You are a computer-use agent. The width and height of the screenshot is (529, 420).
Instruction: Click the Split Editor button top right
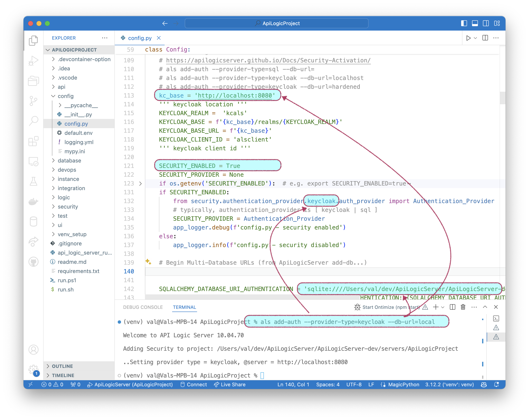(484, 38)
